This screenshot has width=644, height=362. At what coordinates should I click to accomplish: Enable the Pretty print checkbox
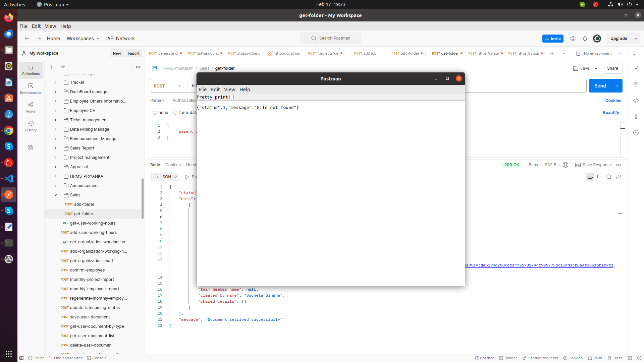coord(232,97)
